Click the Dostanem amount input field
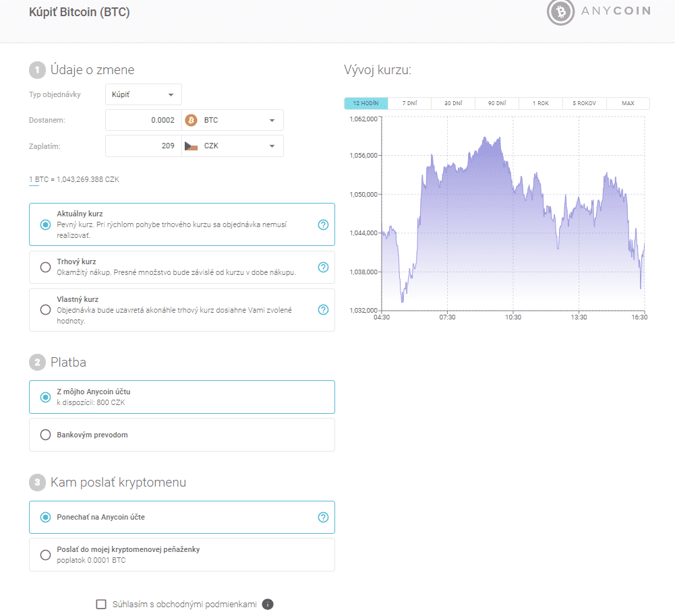675x616 pixels. tap(144, 120)
